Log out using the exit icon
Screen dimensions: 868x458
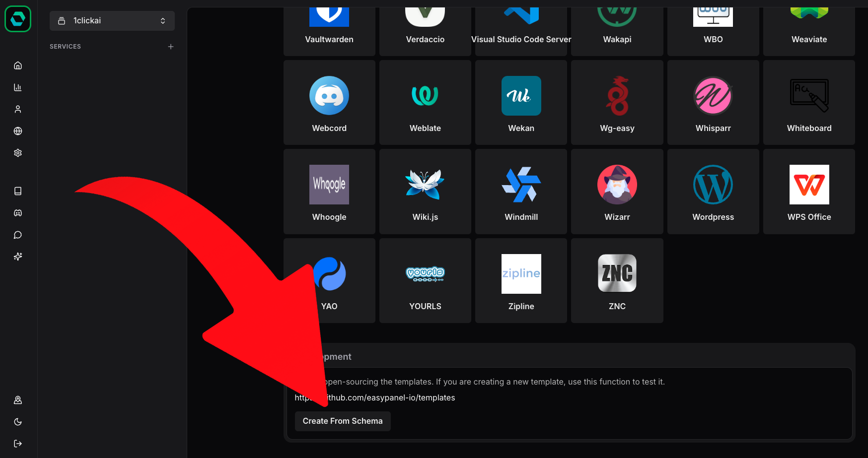click(x=18, y=444)
